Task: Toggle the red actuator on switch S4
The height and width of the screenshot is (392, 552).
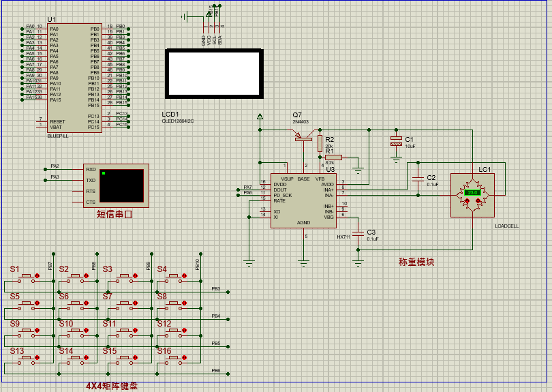Action: click(x=185, y=276)
